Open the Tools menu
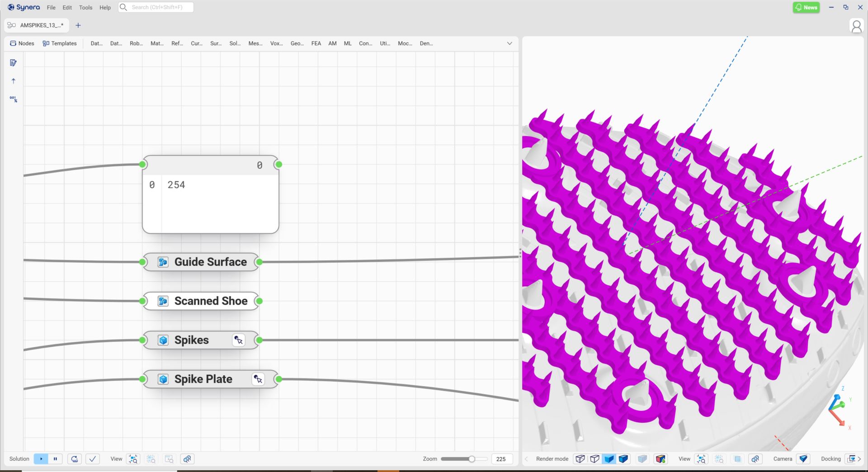The height and width of the screenshot is (472, 868). (85, 8)
